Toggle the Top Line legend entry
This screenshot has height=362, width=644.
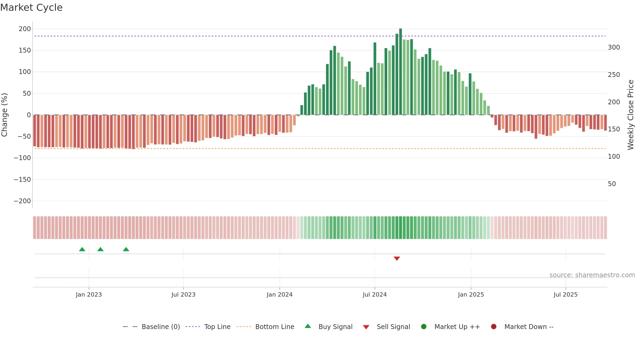(x=208, y=327)
